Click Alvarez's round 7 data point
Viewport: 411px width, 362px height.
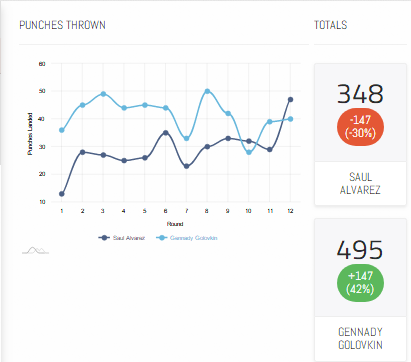(x=187, y=166)
